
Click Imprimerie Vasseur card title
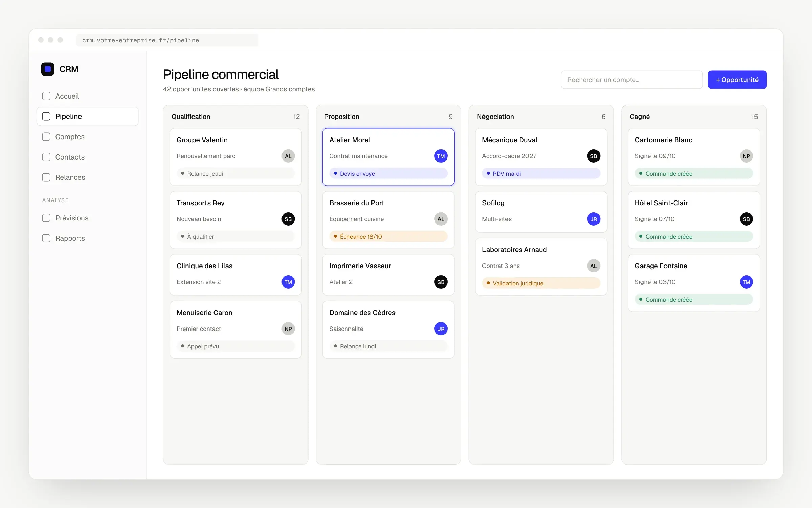tap(360, 266)
